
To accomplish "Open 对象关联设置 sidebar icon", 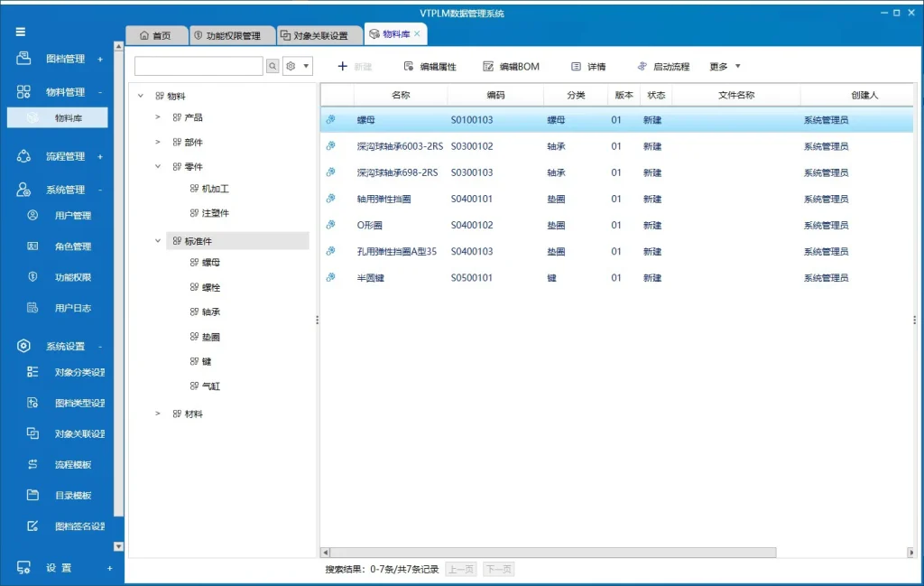I will tap(32, 433).
